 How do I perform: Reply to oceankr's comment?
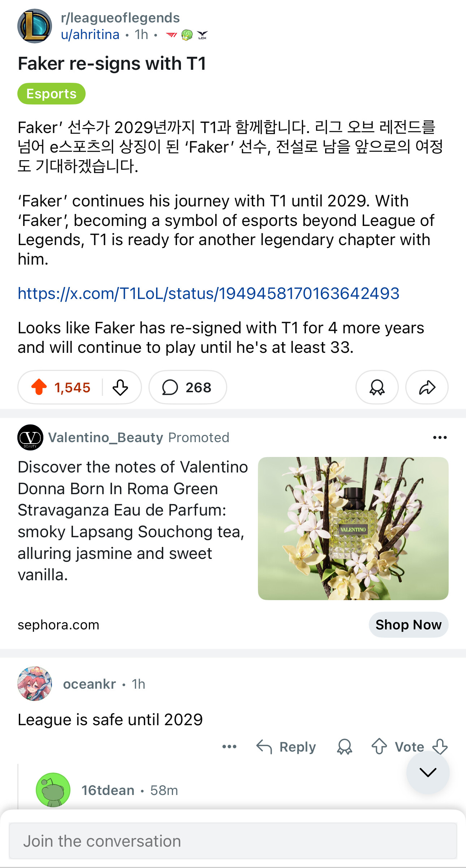pos(286,747)
